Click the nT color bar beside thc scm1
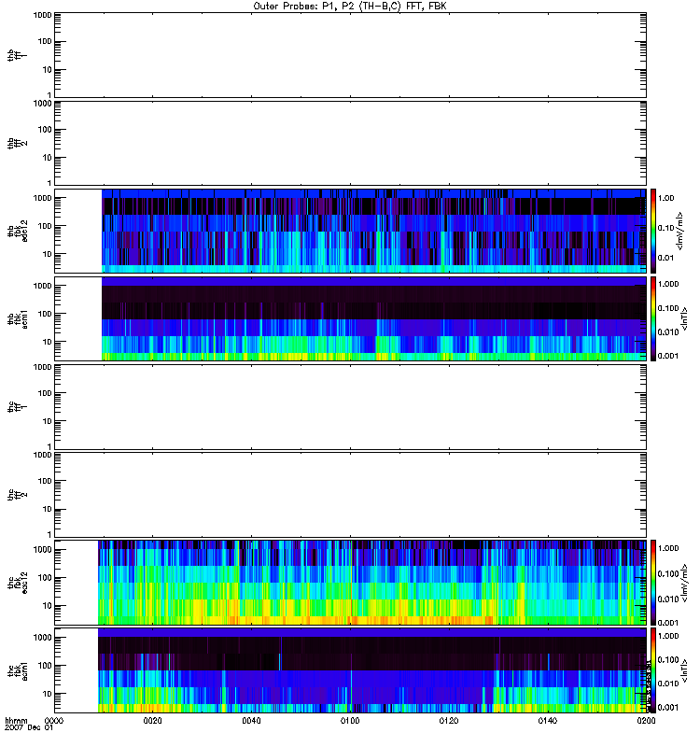The width and height of the screenshot is (700, 747). click(653, 670)
